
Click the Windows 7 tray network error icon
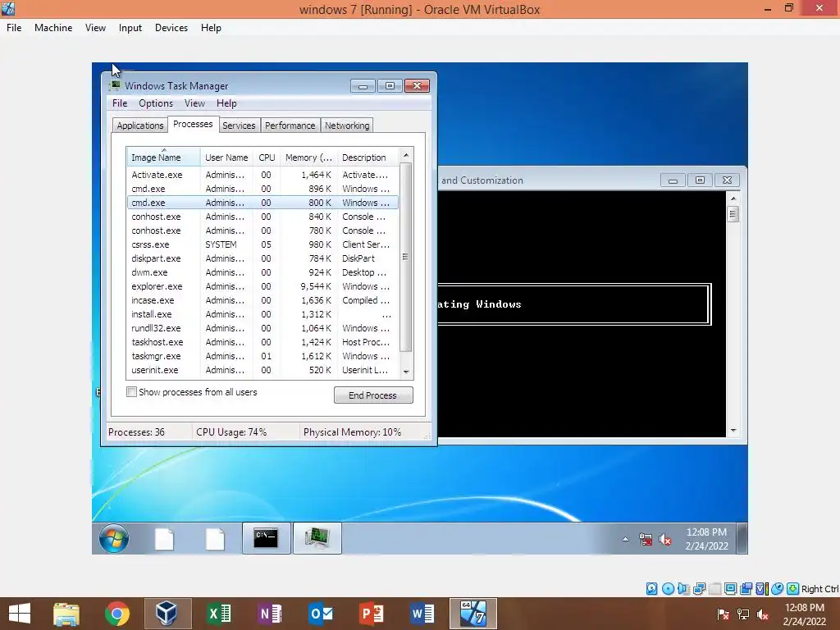click(646, 540)
